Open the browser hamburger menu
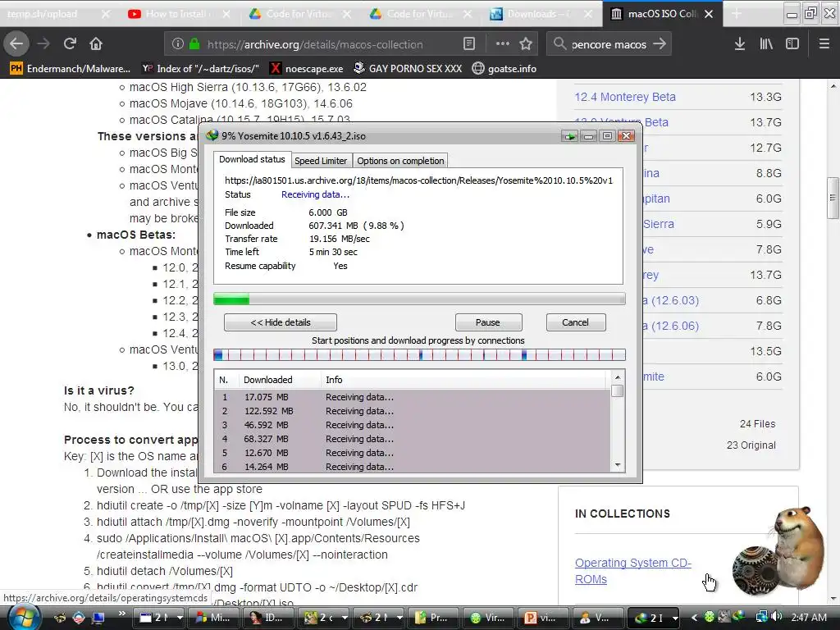The image size is (840, 630). coord(824,44)
